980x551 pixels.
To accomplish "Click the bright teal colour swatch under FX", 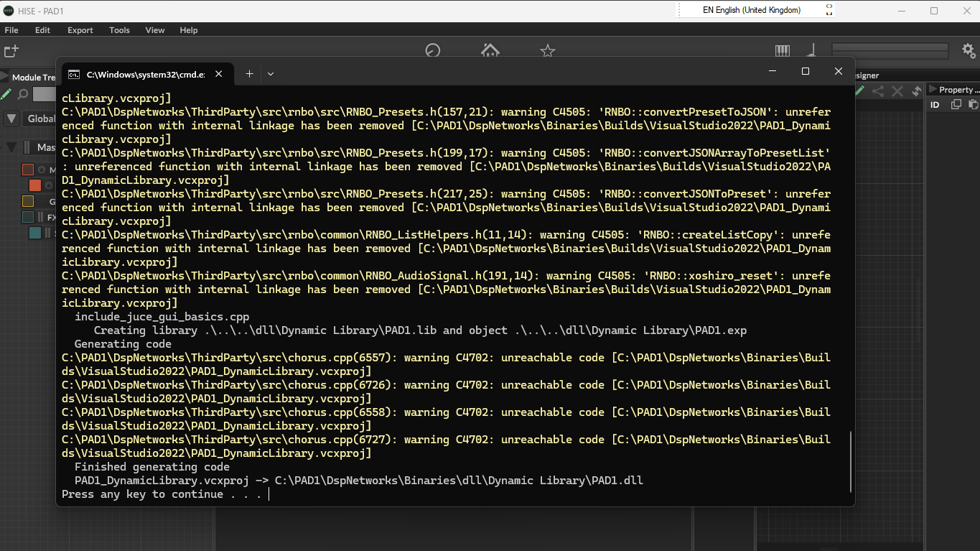I will (x=35, y=233).
